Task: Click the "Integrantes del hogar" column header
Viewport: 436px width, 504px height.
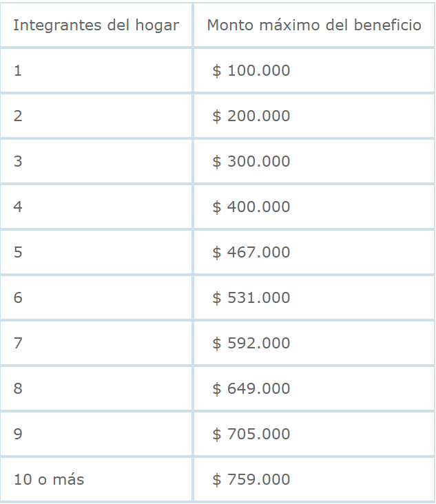Action: point(96,25)
